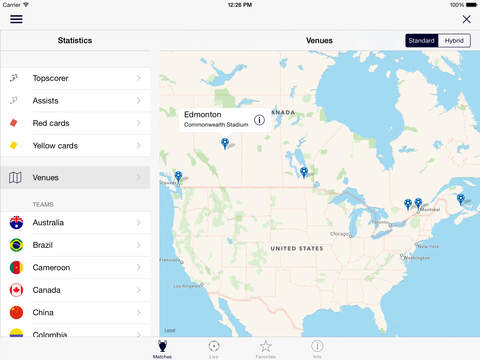This screenshot has width=480, height=360.
Task: Tap the Edmonton stadium info icon
Action: pyautogui.click(x=259, y=120)
